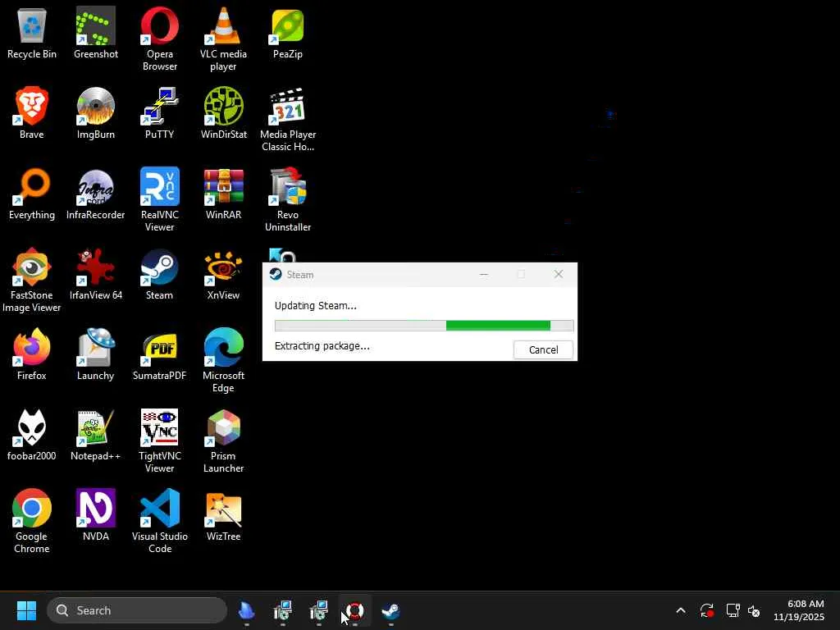Image resolution: width=840 pixels, height=630 pixels.
Task: Select the PuTTY desktop shortcut
Action: tap(160, 113)
